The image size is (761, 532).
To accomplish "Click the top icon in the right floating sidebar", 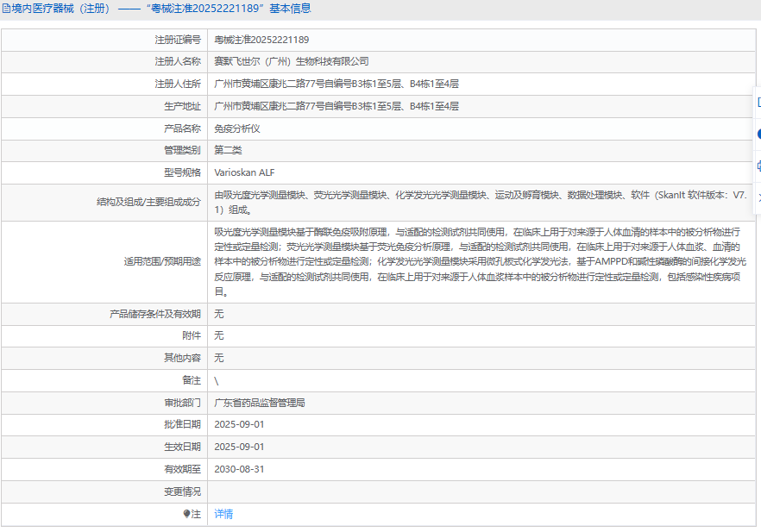I will pyautogui.click(x=758, y=102).
